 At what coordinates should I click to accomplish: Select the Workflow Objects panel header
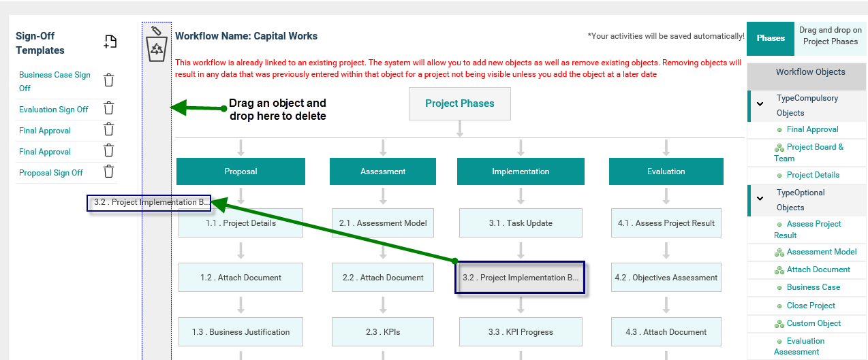pyautogui.click(x=810, y=72)
